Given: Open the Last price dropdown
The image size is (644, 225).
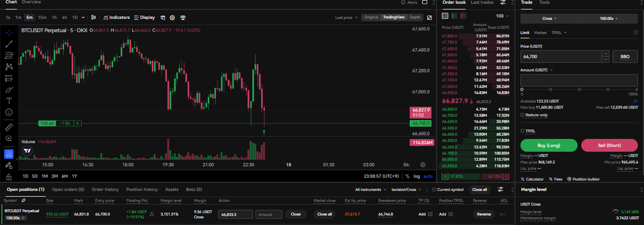Looking at the screenshot, I should (346, 18).
